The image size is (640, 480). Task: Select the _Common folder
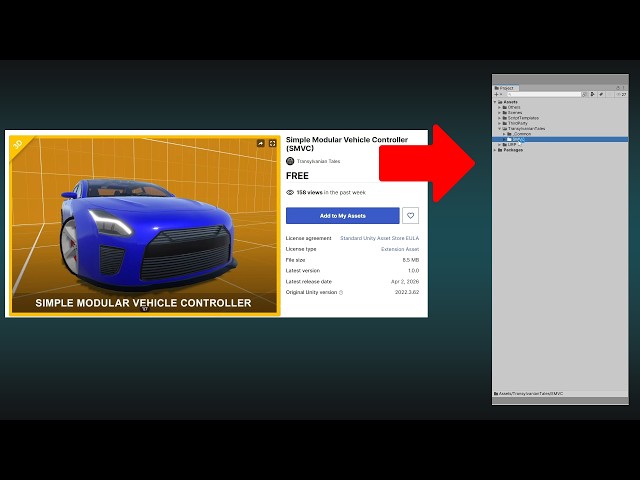click(519, 134)
